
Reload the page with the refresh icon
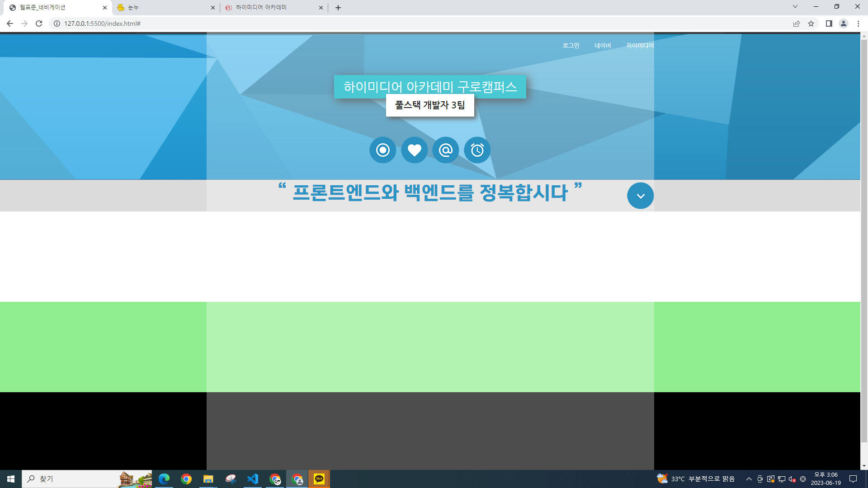coord(39,23)
